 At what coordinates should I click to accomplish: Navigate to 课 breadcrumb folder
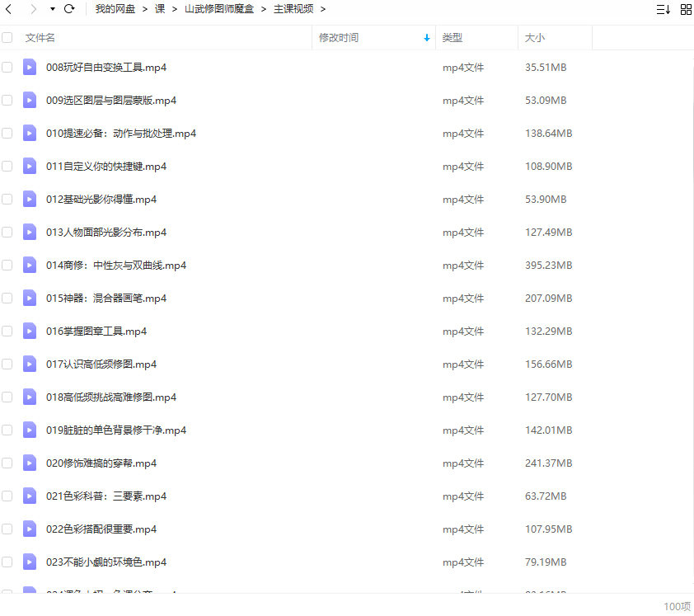[x=160, y=9]
